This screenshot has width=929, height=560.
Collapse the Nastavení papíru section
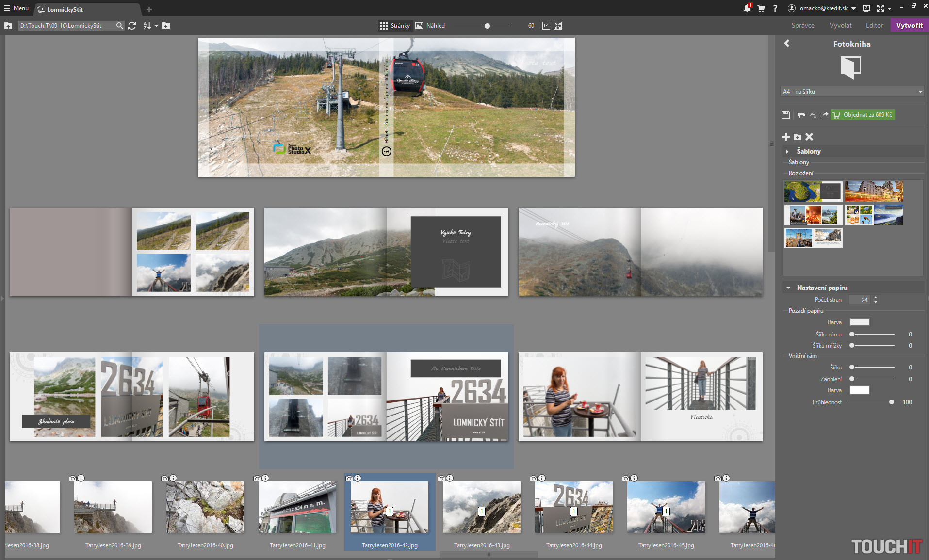coord(788,288)
